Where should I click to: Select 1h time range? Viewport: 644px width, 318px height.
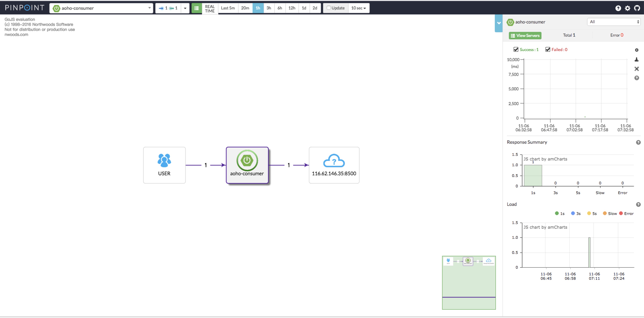tap(258, 8)
